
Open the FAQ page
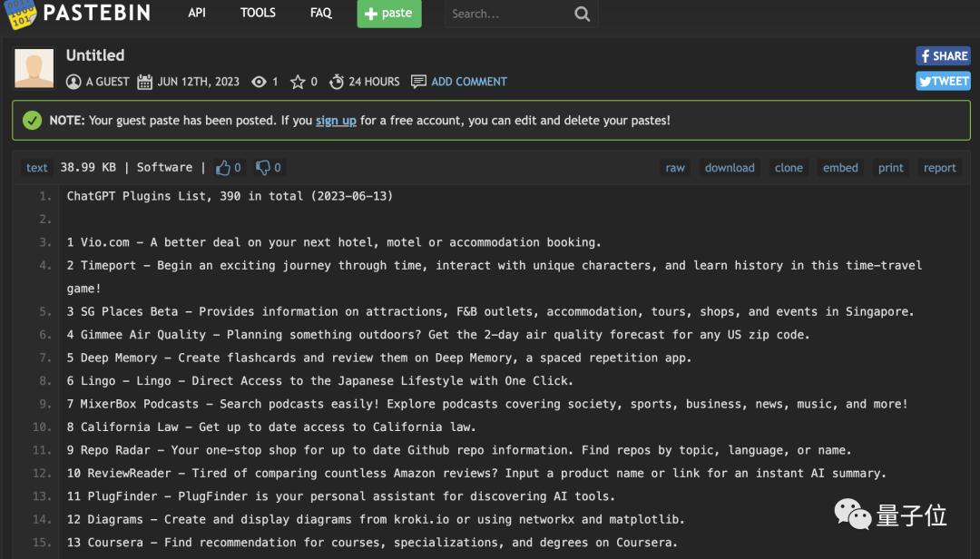pyautogui.click(x=321, y=14)
